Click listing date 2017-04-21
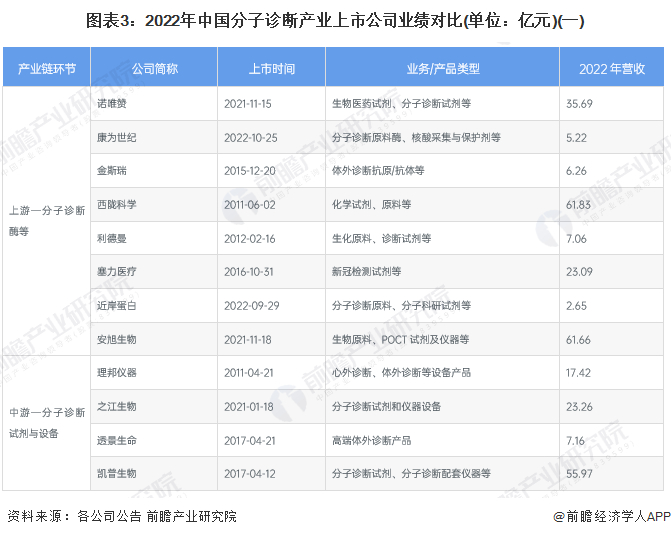671x537 pixels. (249, 440)
